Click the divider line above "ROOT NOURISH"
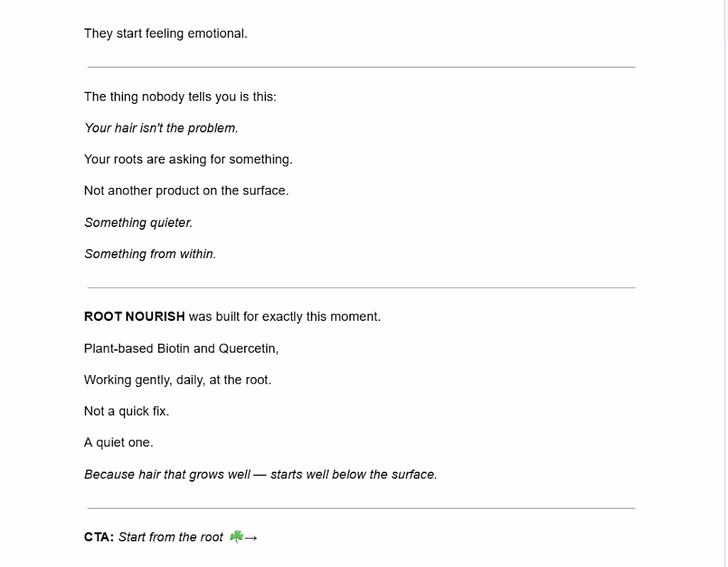 (361, 288)
